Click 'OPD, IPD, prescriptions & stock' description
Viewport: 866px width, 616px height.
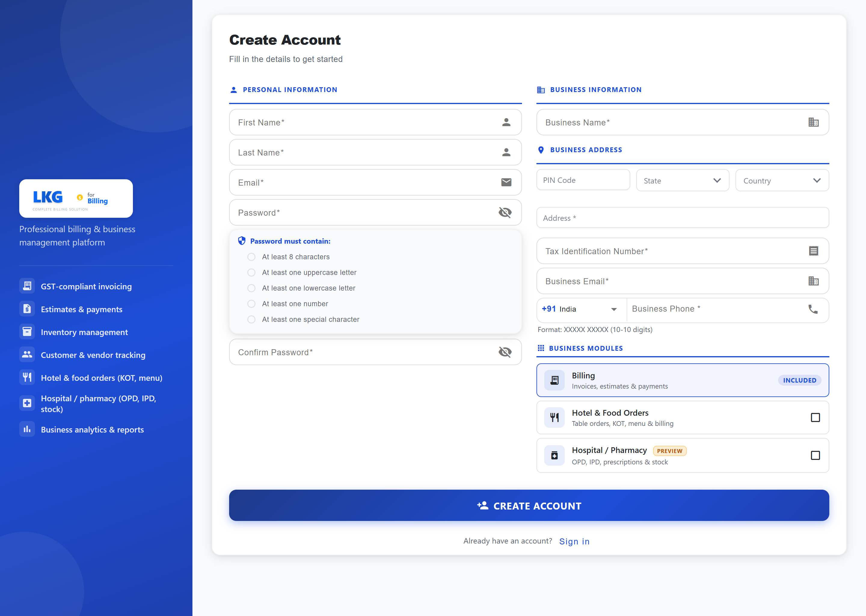(x=619, y=462)
